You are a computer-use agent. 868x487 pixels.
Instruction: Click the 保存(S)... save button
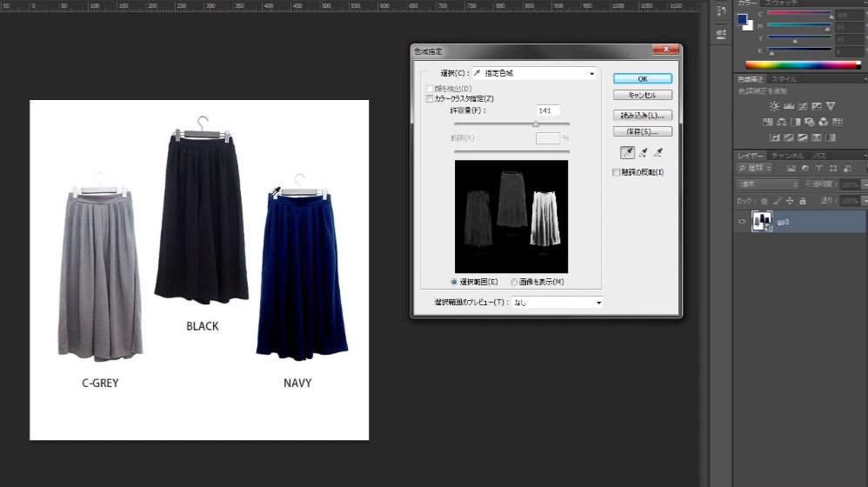tap(642, 131)
